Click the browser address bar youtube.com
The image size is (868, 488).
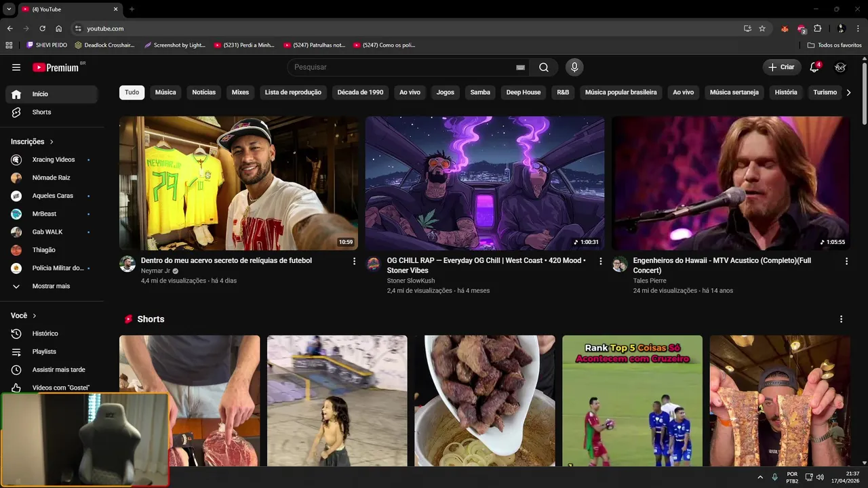tap(407, 28)
